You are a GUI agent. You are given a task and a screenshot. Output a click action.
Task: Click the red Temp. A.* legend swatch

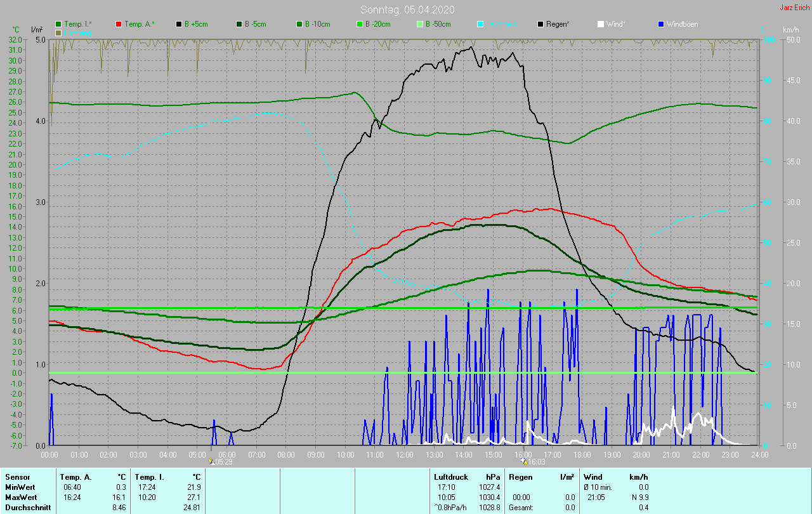(119, 24)
